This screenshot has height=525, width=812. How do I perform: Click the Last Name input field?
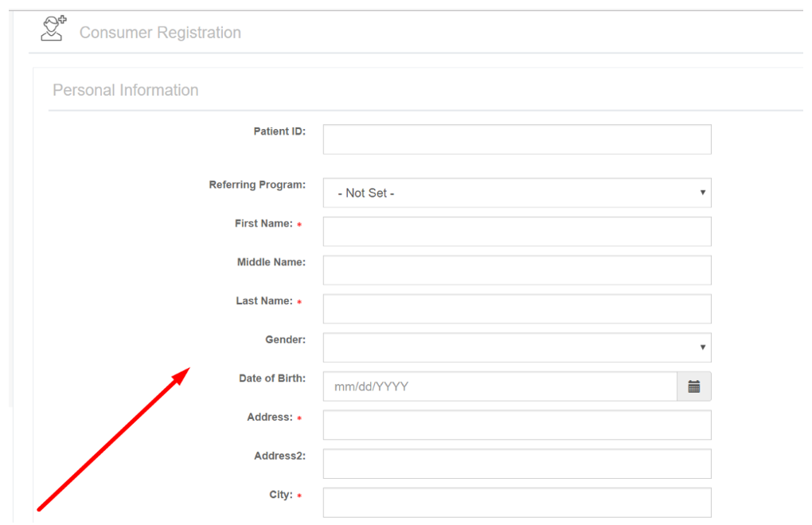(517, 309)
